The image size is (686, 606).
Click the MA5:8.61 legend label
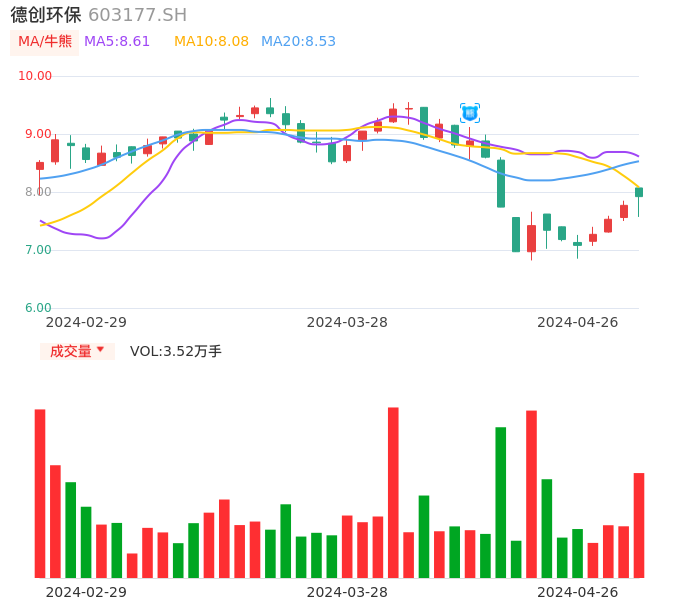(x=117, y=42)
